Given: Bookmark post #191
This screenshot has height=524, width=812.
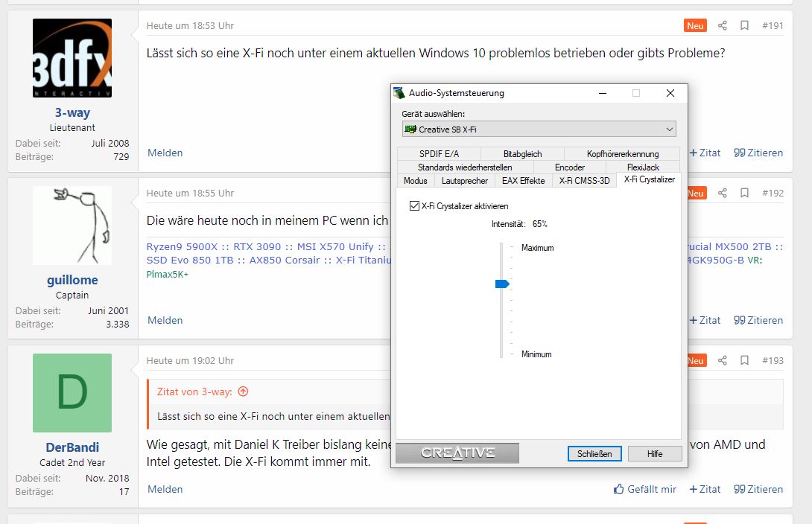Looking at the screenshot, I should [x=744, y=25].
